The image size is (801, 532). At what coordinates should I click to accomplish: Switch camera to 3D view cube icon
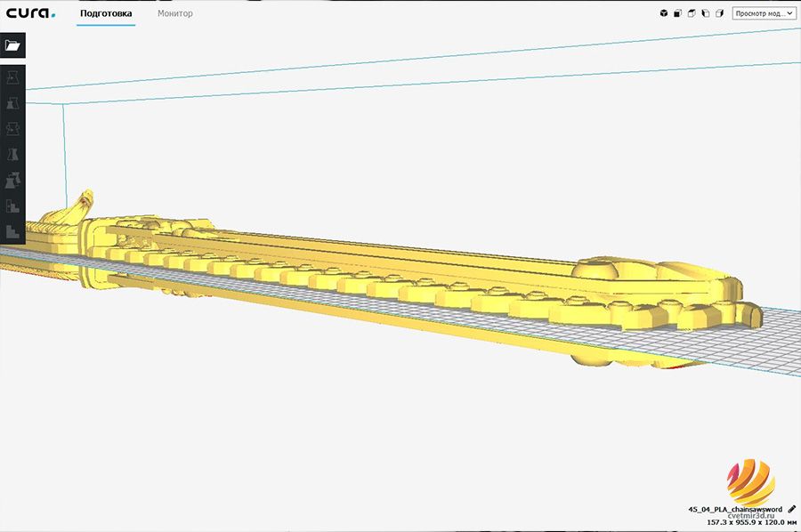click(664, 13)
